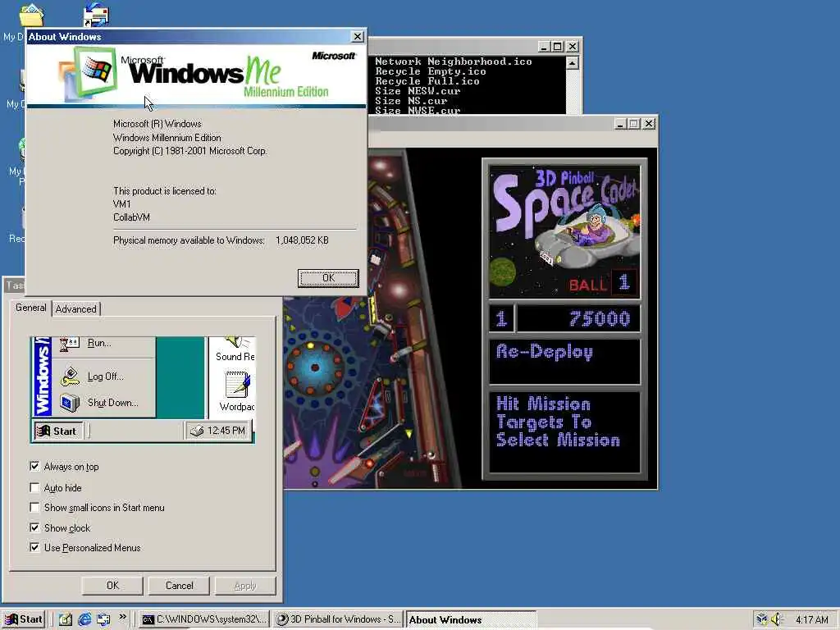The width and height of the screenshot is (840, 630).
Task: Click 'Recycle Full.ico' line in command prompt
Action: [427, 81]
